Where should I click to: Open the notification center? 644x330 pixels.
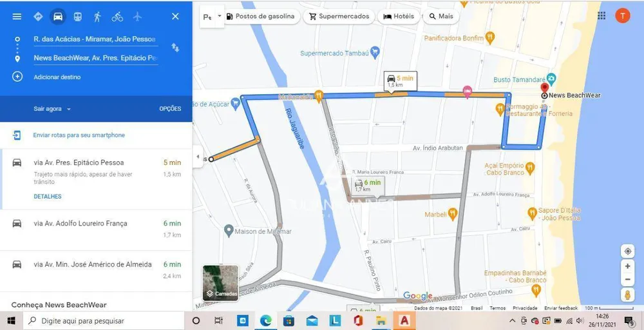tap(629, 320)
